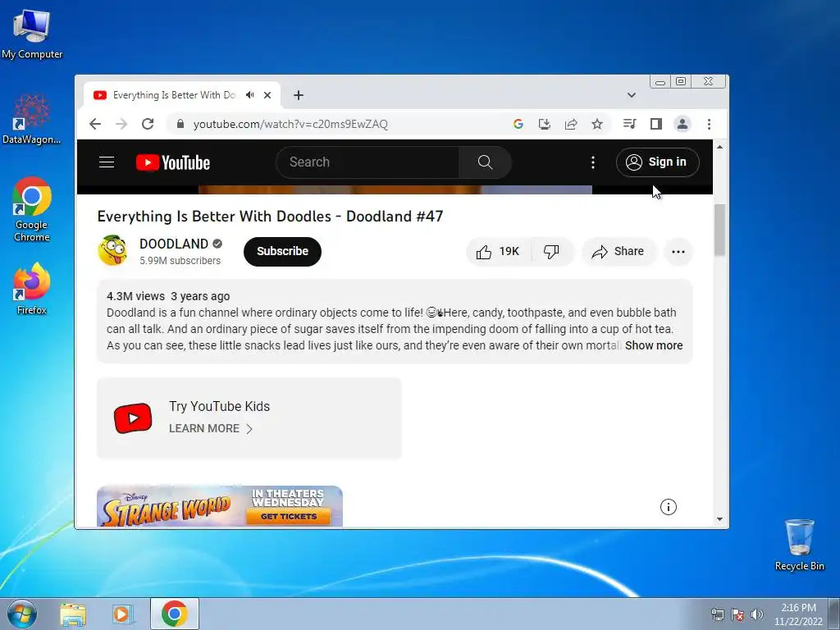Share this page icon in Chrome
This screenshot has height=630, width=840.
(x=571, y=125)
